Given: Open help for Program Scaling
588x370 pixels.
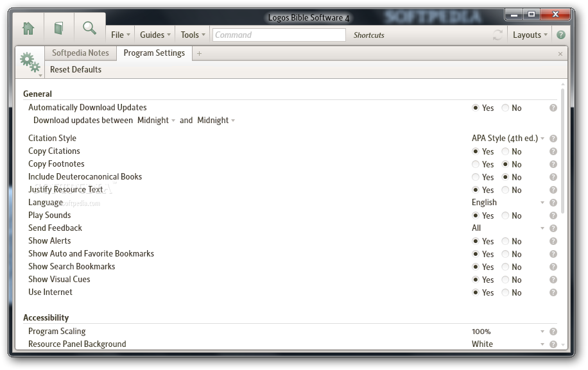Looking at the screenshot, I should pyautogui.click(x=553, y=332).
